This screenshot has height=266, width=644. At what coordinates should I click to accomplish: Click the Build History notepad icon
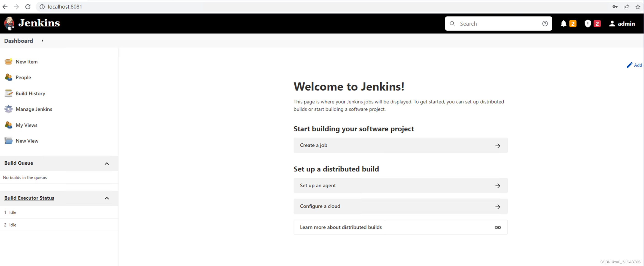pyautogui.click(x=8, y=93)
